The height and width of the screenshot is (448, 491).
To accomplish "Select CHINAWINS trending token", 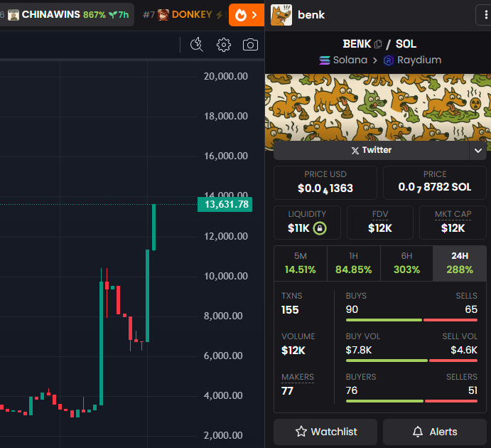I will (68, 15).
